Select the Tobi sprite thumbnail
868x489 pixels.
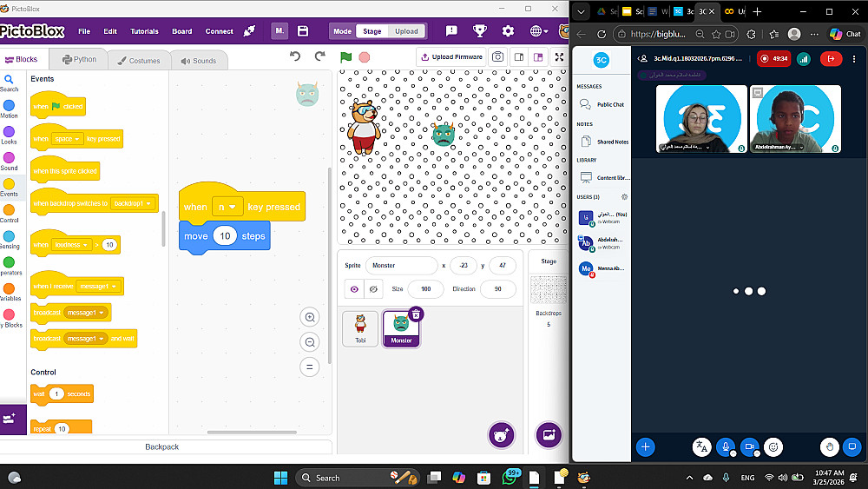(x=360, y=329)
